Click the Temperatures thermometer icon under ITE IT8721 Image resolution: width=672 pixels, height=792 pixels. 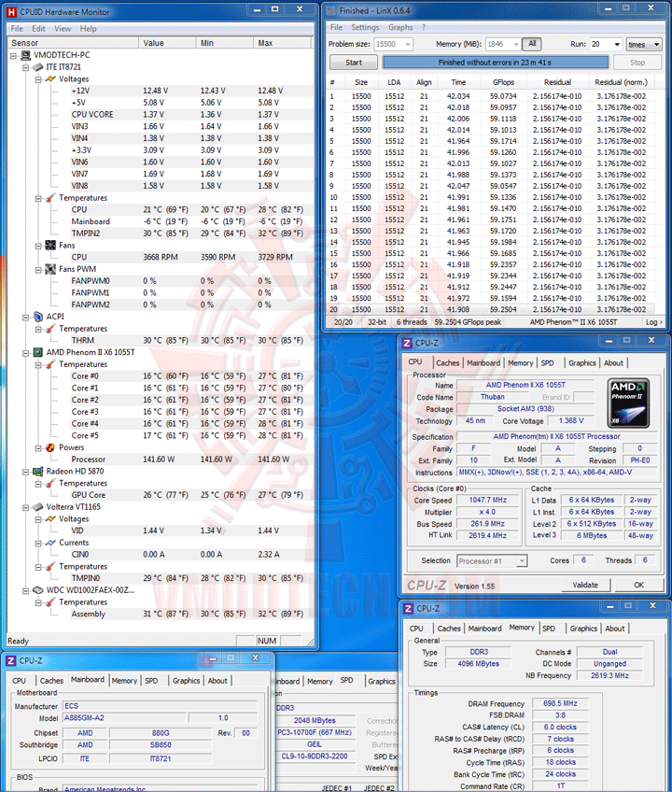tap(50, 197)
